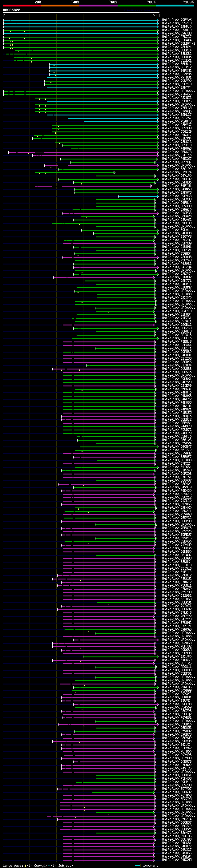Select hit label UniRef100_B4FSN2
Viewport: 197px width, 868px height.
(176, 71)
